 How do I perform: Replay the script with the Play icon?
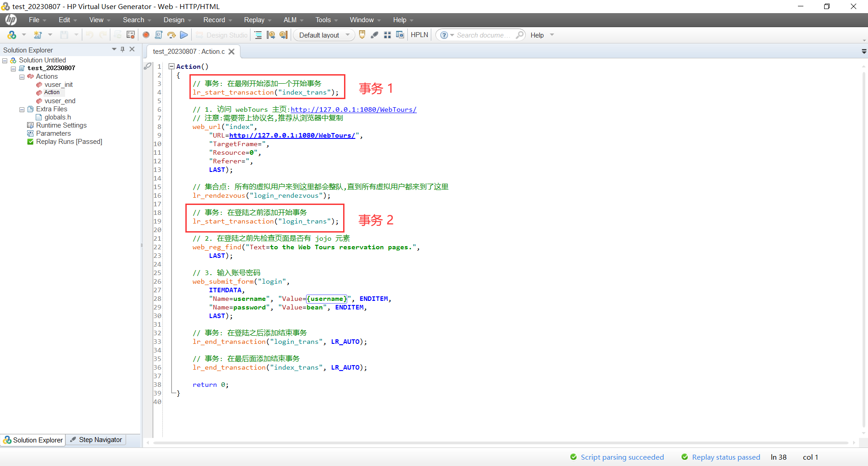coord(184,35)
